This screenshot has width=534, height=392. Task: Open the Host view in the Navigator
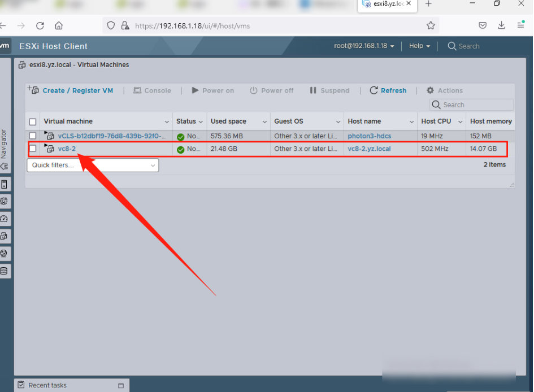tap(5, 184)
